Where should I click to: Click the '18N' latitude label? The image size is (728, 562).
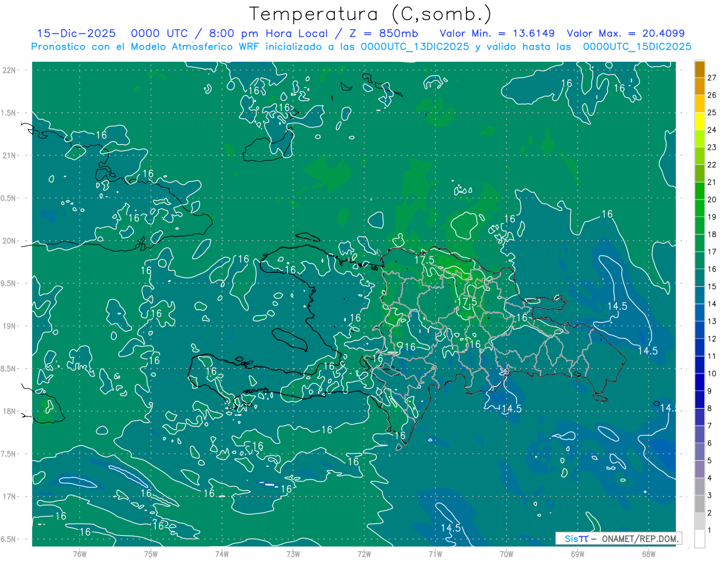[x=9, y=412]
